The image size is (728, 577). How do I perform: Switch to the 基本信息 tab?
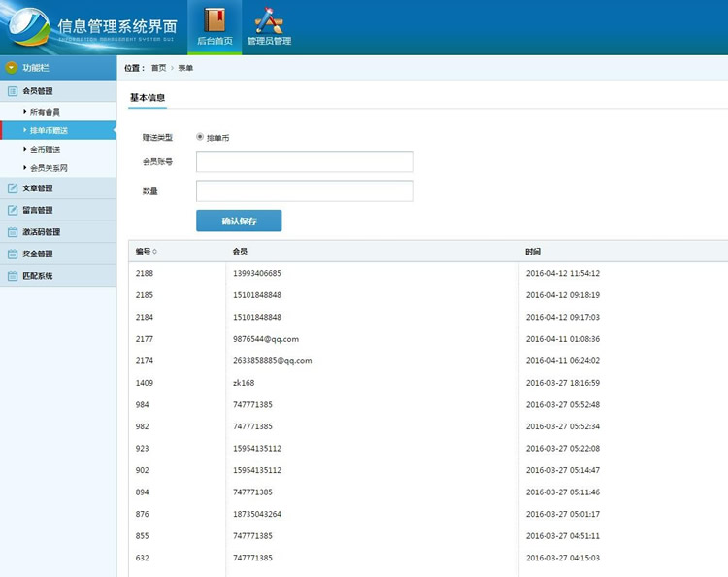[148, 97]
